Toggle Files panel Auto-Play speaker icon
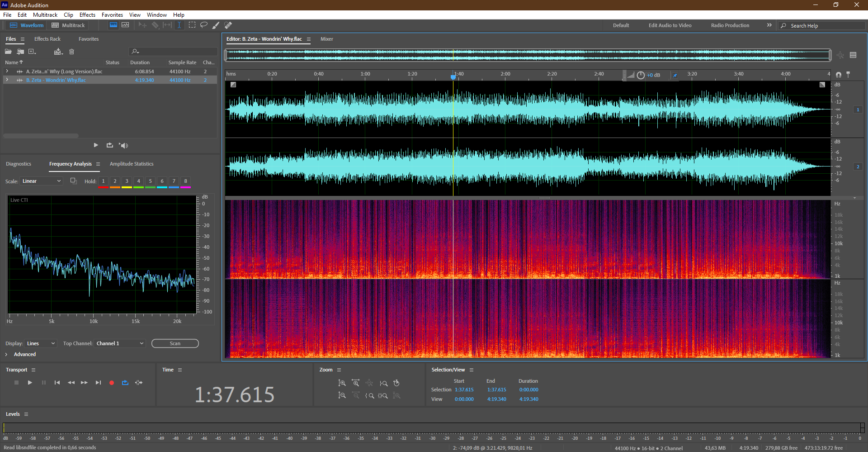Viewport: 868px width, 452px height. pyautogui.click(x=123, y=145)
